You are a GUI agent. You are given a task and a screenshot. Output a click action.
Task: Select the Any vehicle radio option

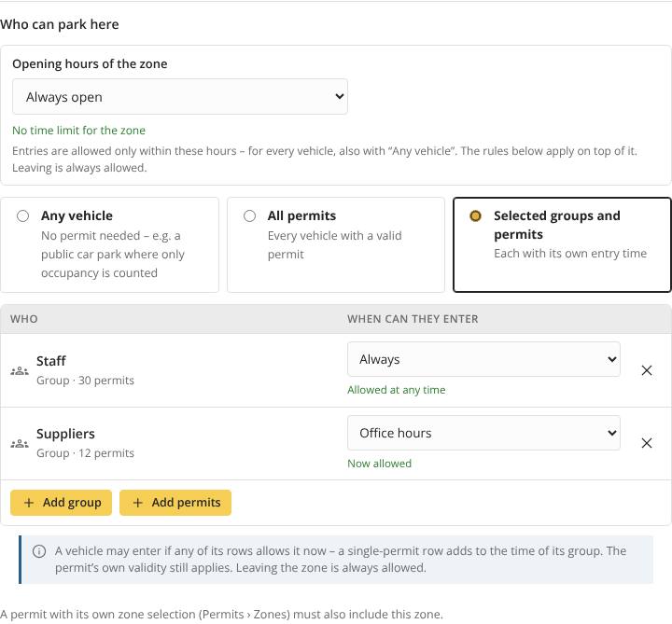tap(23, 215)
